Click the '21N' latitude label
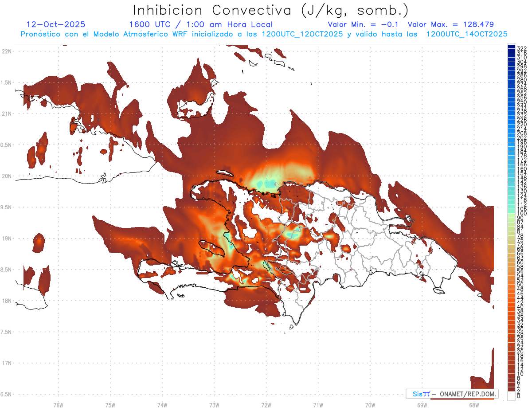Image resolution: width=532 pixels, height=411 pixels. pyautogui.click(x=7, y=114)
